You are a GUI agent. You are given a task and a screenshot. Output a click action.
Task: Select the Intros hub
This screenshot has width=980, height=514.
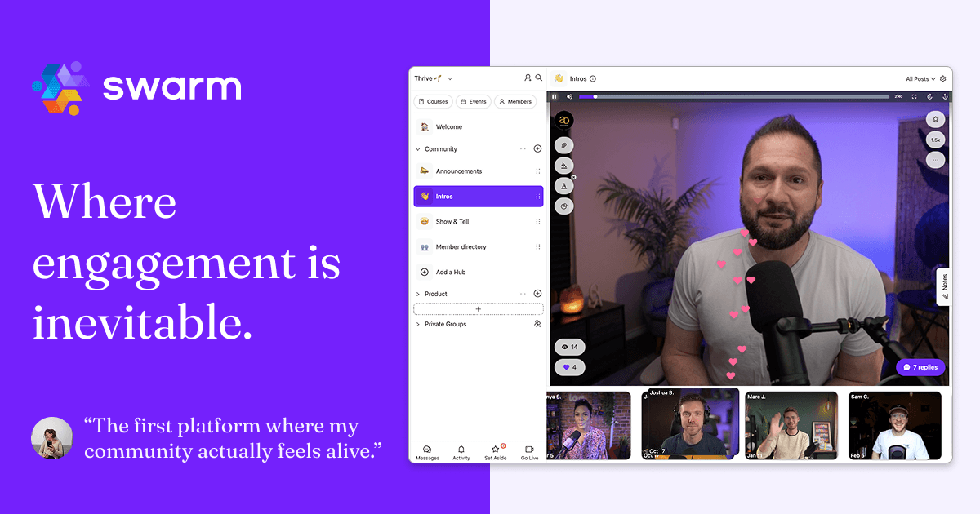tap(478, 197)
